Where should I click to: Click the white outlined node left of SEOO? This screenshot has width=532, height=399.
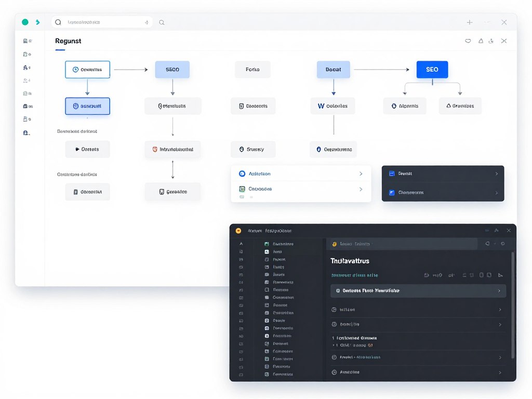tap(87, 70)
